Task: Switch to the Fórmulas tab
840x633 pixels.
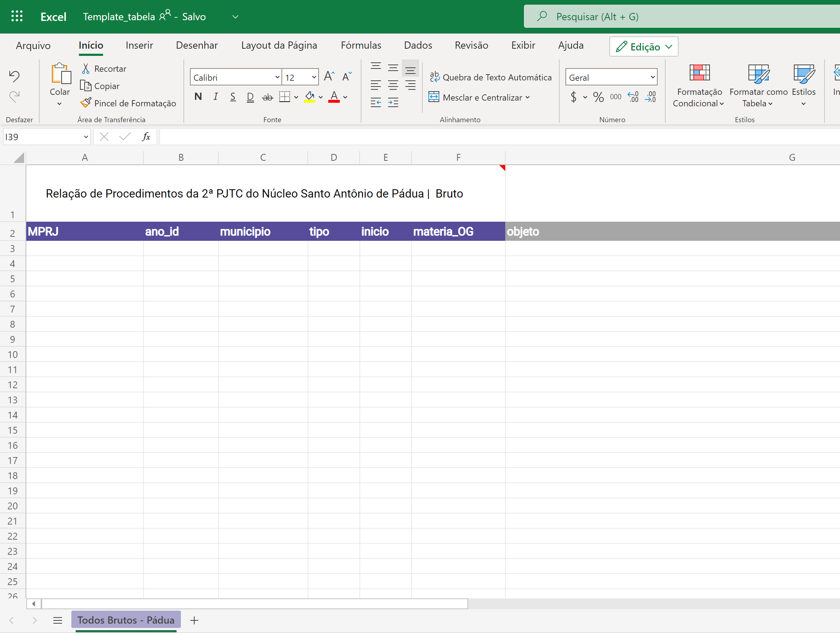Action: click(x=361, y=45)
